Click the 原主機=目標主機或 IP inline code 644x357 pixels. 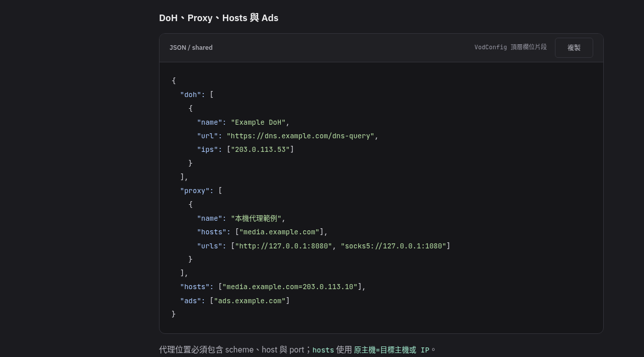point(391,350)
